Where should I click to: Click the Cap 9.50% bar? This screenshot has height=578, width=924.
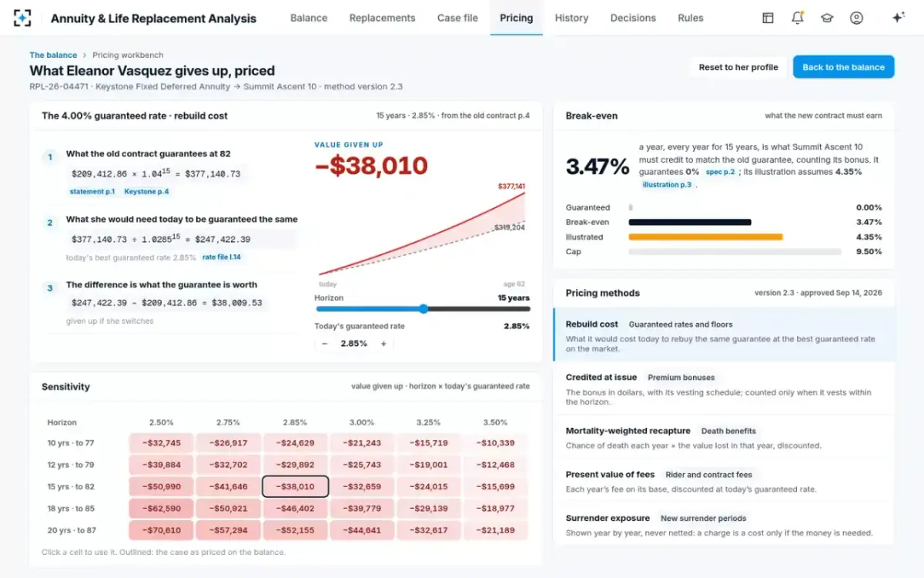click(x=735, y=252)
